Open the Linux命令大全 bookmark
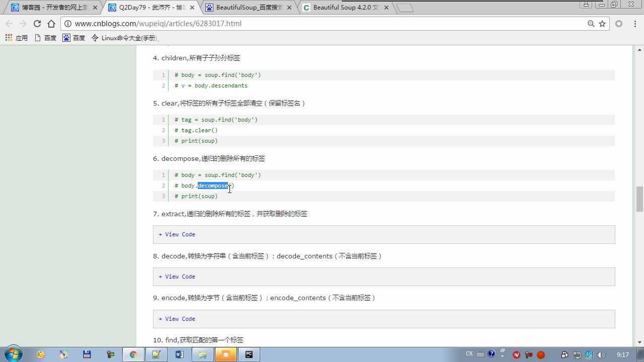644x362 pixels. click(x=125, y=38)
